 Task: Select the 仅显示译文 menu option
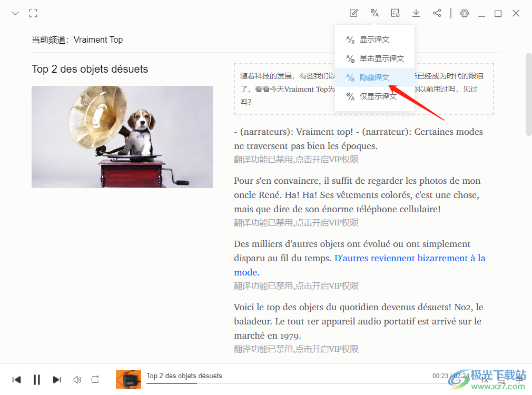coord(375,96)
